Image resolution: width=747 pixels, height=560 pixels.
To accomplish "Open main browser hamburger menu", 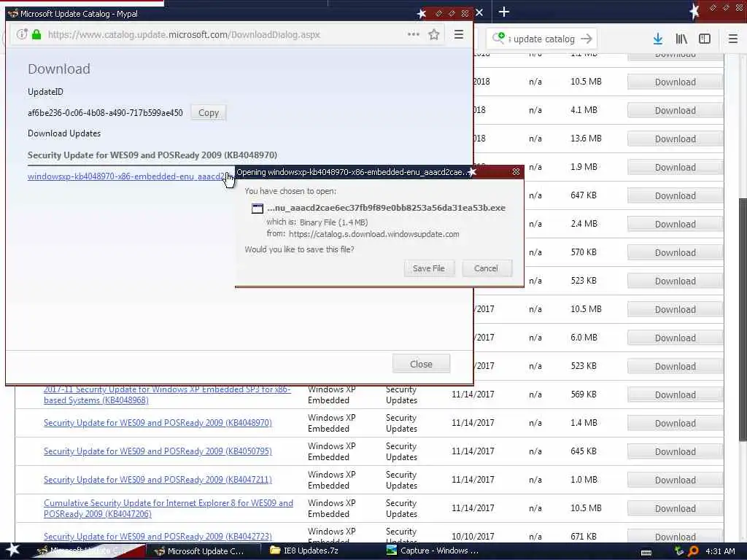I will 733,39.
